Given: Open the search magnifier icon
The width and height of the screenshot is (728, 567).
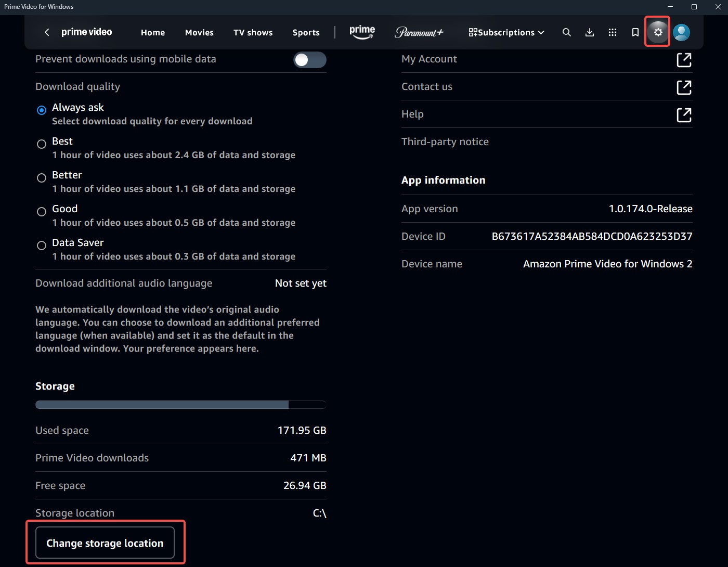Looking at the screenshot, I should (x=567, y=32).
